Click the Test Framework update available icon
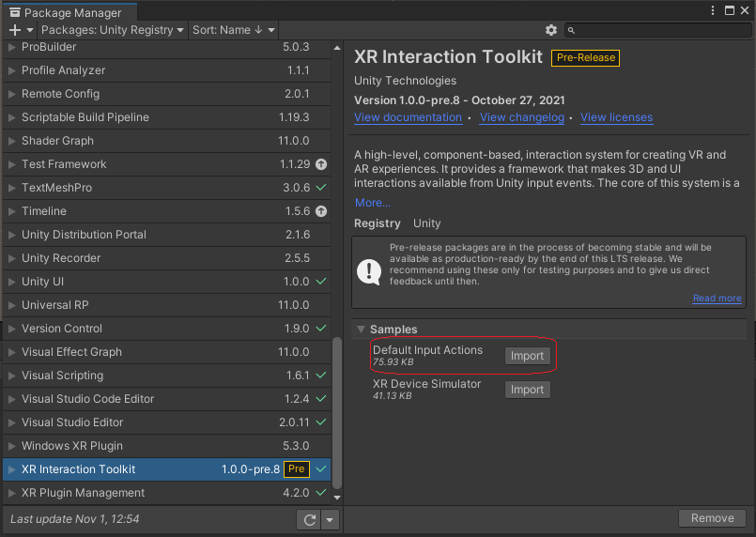The width and height of the screenshot is (756, 537). [321, 164]
